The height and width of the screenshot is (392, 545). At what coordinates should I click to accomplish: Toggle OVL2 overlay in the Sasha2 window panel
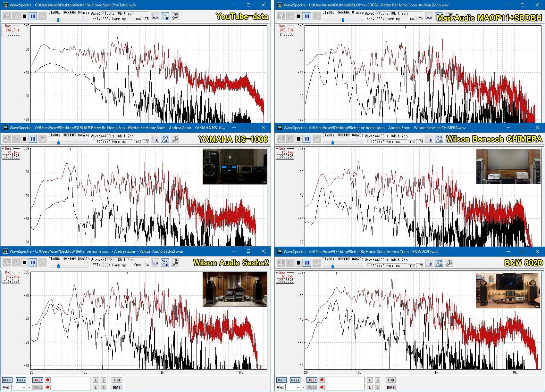[38, 387]
